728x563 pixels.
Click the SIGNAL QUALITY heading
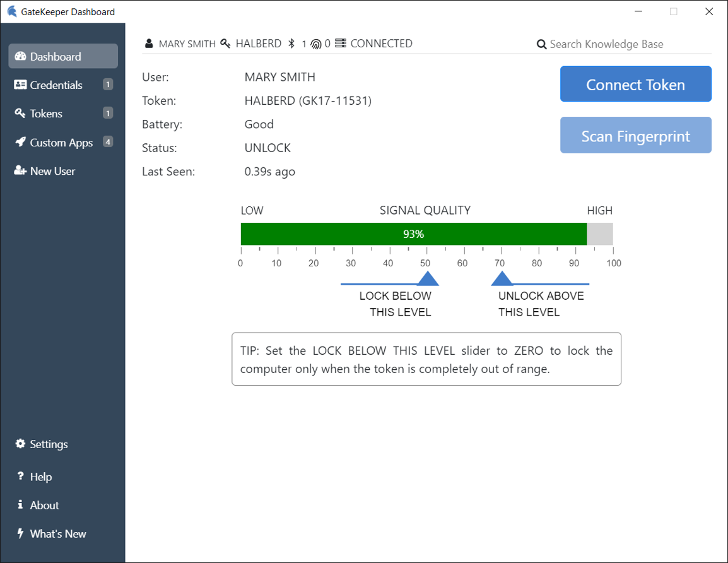425,210
